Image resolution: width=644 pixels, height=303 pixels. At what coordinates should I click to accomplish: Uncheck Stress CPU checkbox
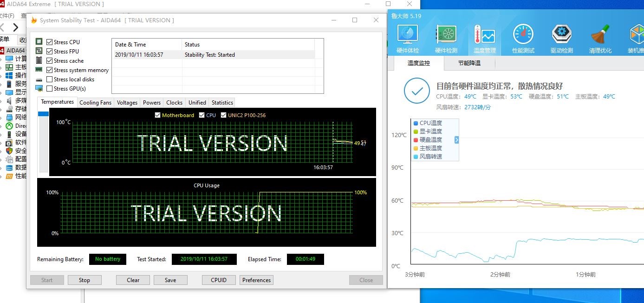[x=50, y=42]
